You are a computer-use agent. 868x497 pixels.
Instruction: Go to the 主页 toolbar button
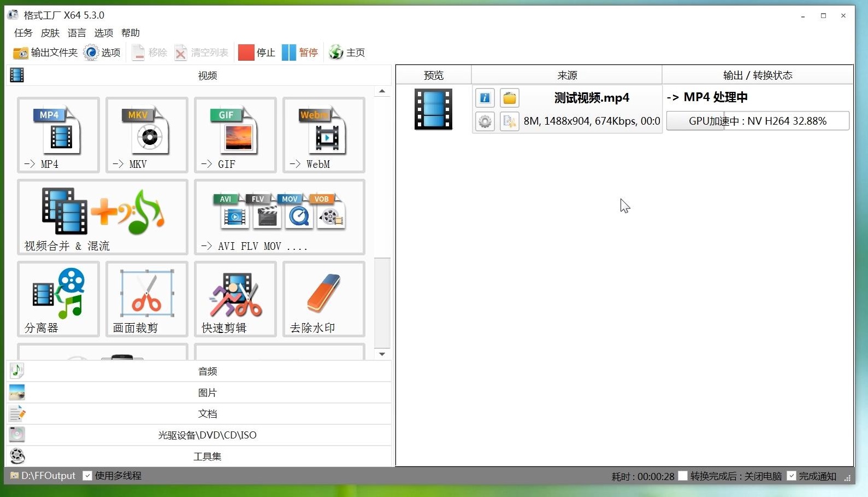(347, 52)
